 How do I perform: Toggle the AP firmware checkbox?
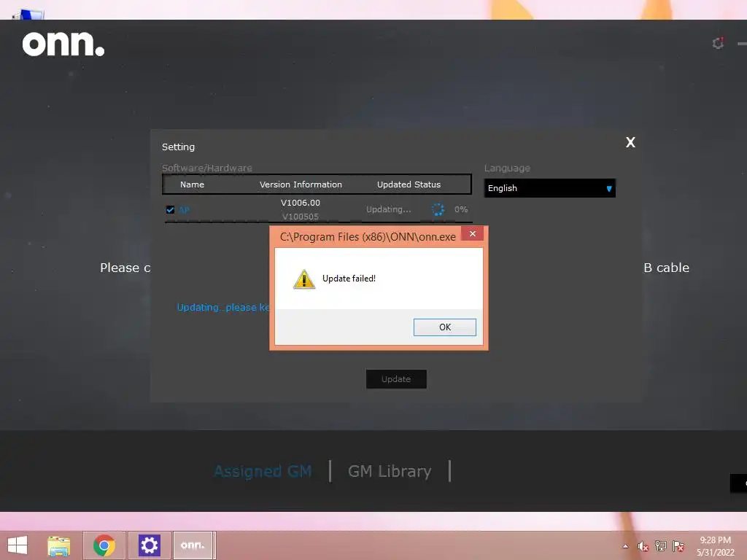coord(170,209)
